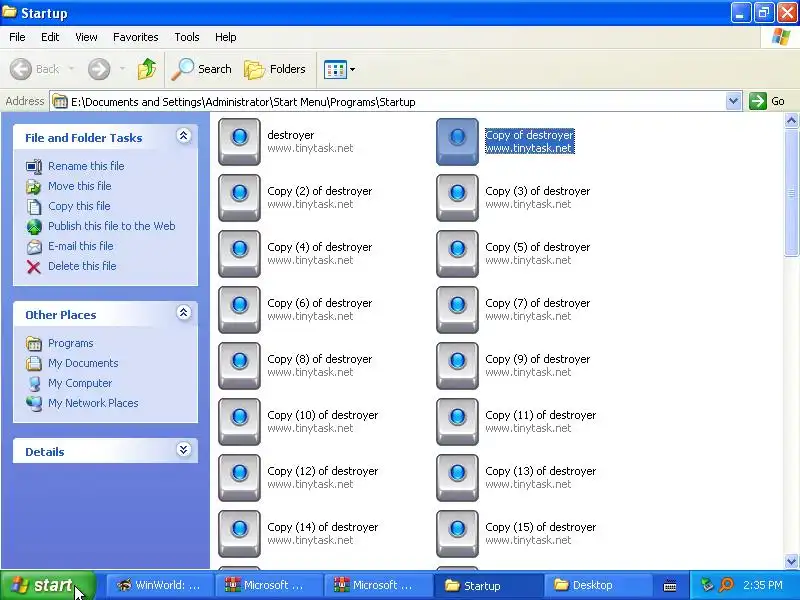Click the keyboard icon on taskbar

[670, 586]
